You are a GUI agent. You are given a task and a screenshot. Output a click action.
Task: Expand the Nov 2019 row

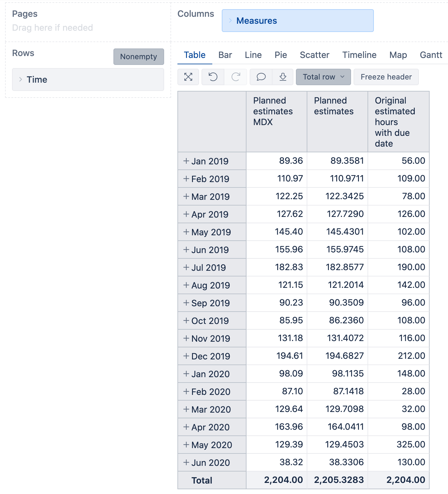pos(186,338)
